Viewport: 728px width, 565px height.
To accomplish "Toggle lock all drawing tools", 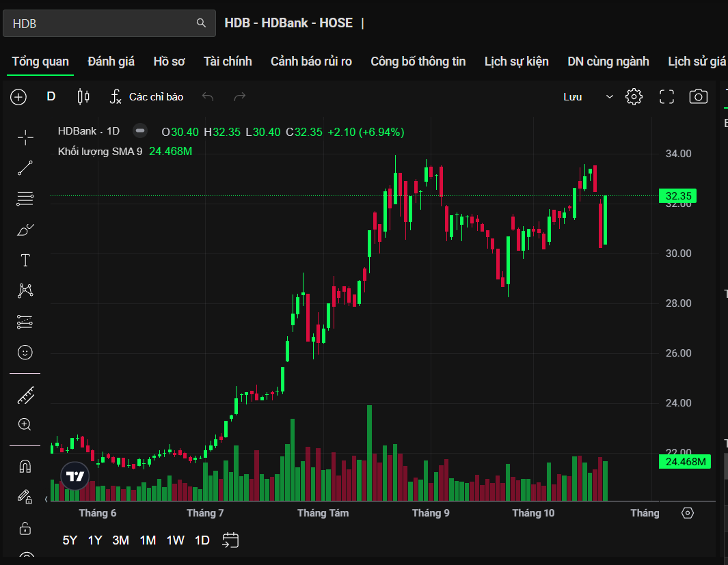I will pos(25,528).
